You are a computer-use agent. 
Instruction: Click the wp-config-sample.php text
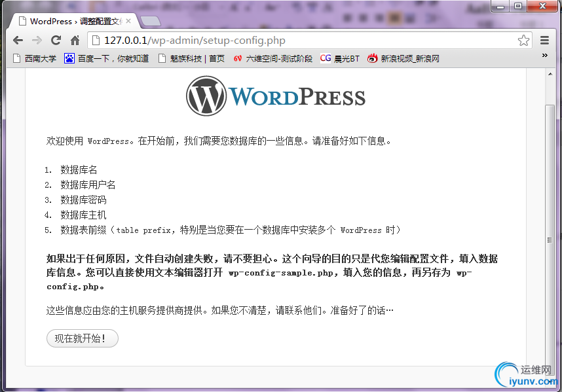281,273
